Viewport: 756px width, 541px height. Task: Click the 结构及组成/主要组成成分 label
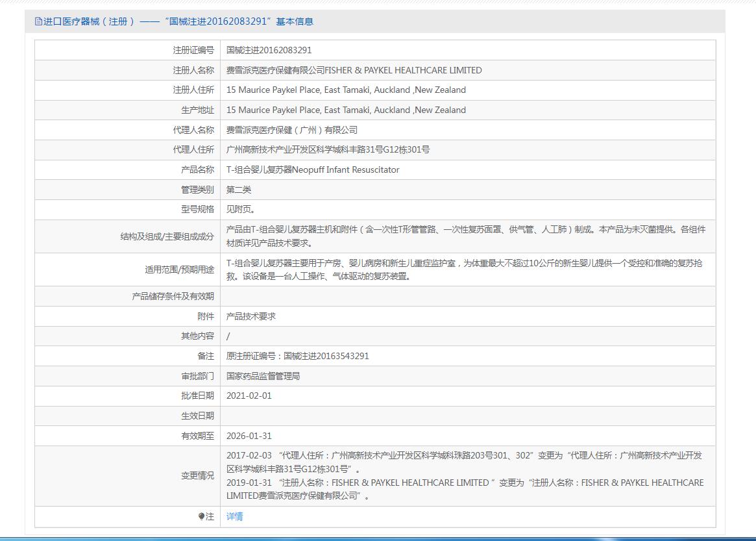pyautogui.click(x=167, y=236)
